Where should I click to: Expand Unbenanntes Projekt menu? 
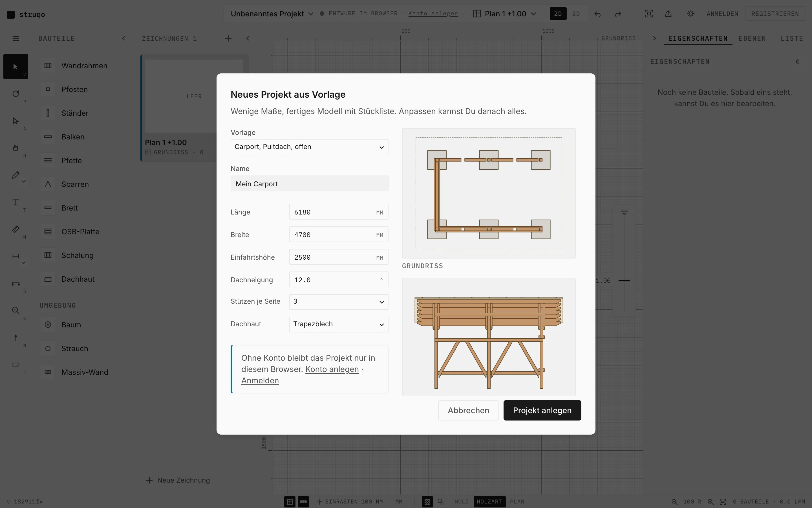pos(272,14)
